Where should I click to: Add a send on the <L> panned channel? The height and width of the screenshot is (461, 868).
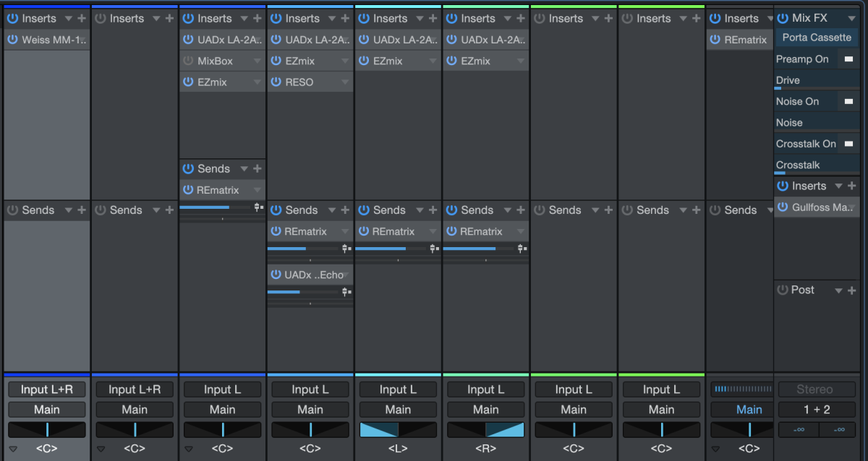433,210
